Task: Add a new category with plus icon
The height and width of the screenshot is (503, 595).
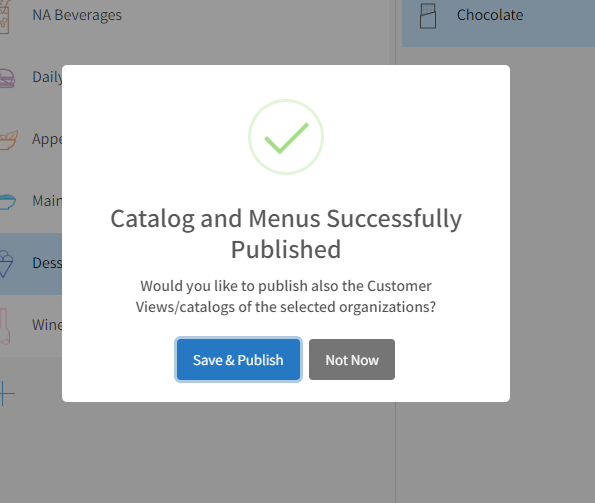Action: pos(6,394)
